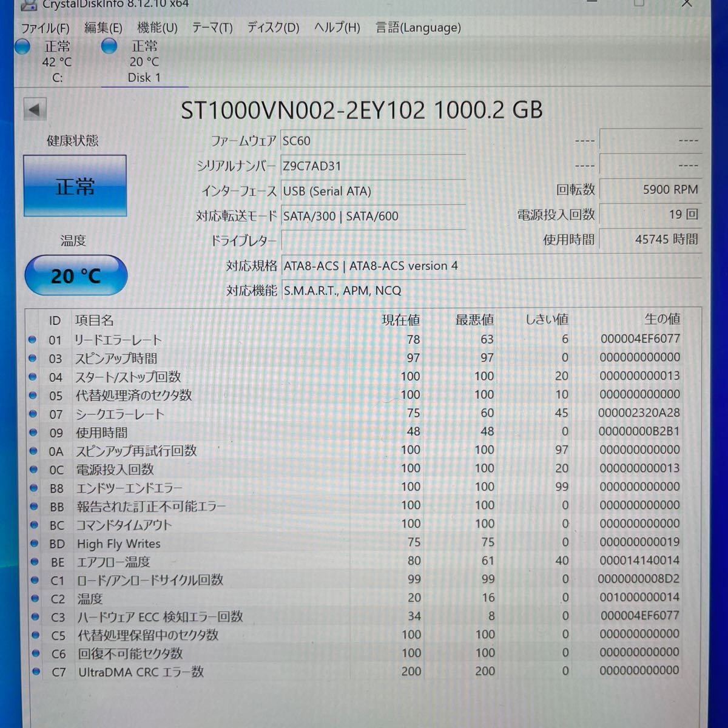Click the 正常 health status button

75,186
